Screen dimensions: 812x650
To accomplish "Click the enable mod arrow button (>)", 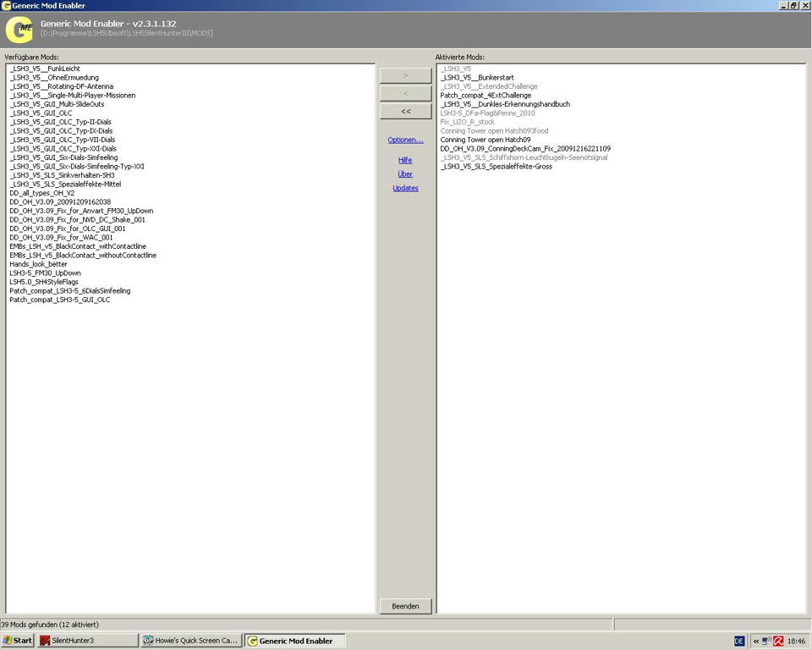I will [x=405, y=75].
